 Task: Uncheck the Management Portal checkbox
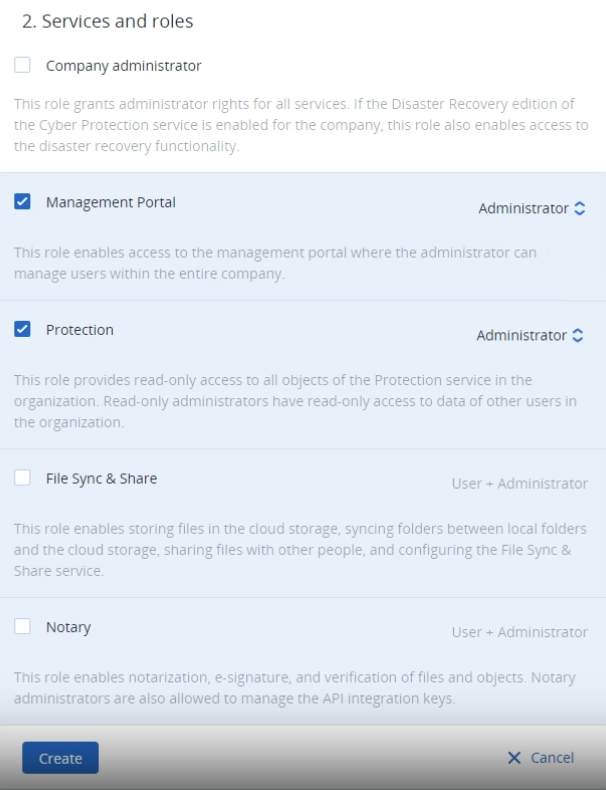tap(22, 202)
